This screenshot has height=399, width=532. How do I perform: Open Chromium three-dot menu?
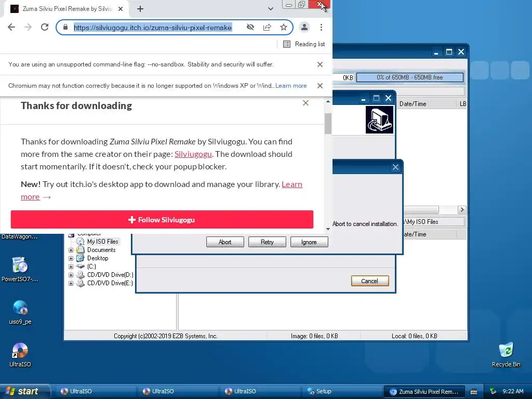(x=321, y=27)
